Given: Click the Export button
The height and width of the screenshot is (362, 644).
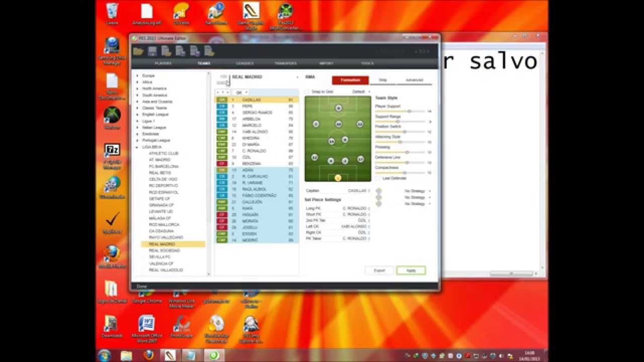Looking at the screenshot, I should coord(379,270).
